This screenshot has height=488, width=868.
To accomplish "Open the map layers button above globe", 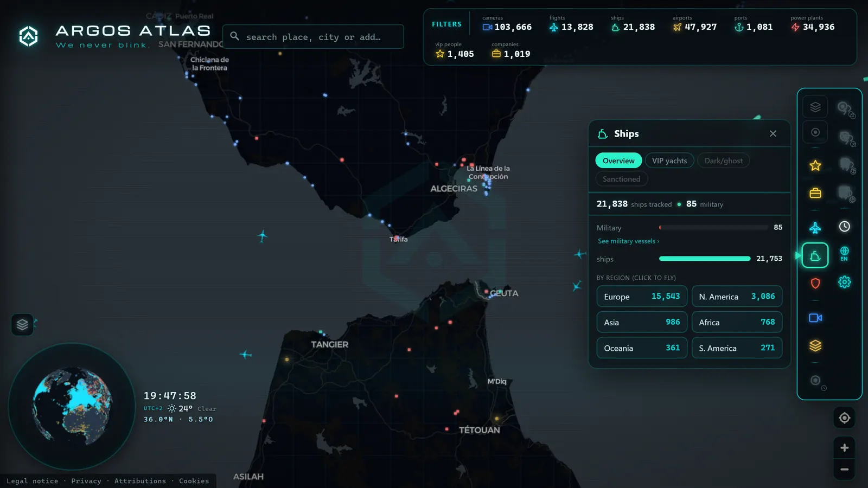I will coord(22,325).
